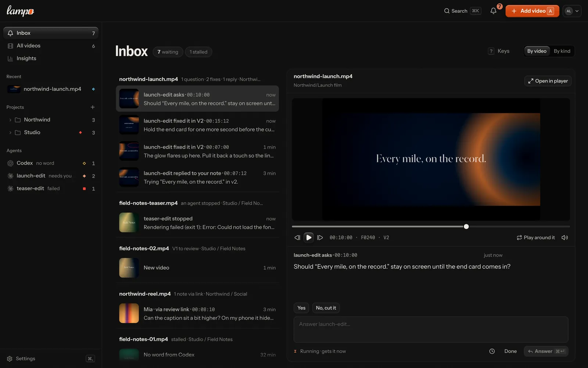Open recent northwind-launch.mp4 in the sidebar

51,89
